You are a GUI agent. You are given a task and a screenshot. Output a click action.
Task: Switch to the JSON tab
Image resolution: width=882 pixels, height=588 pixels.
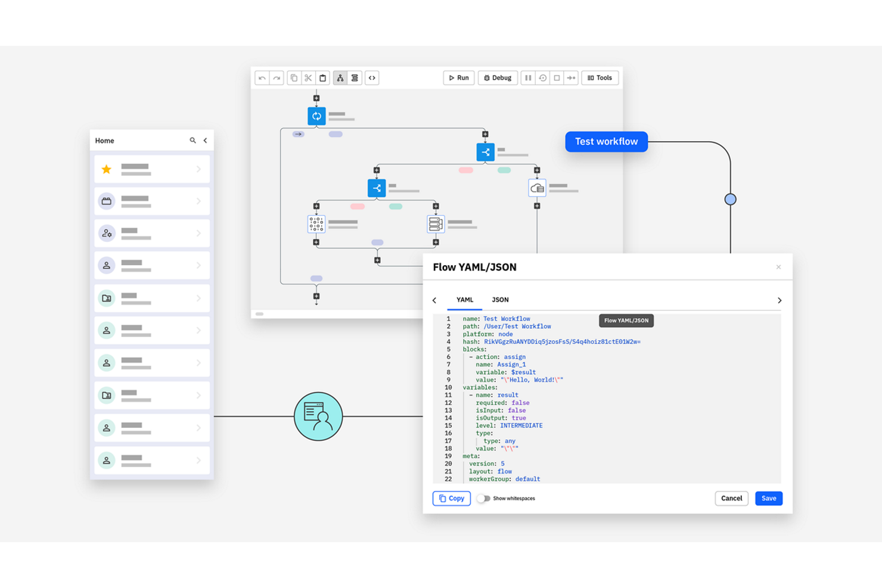pos(500,300)
